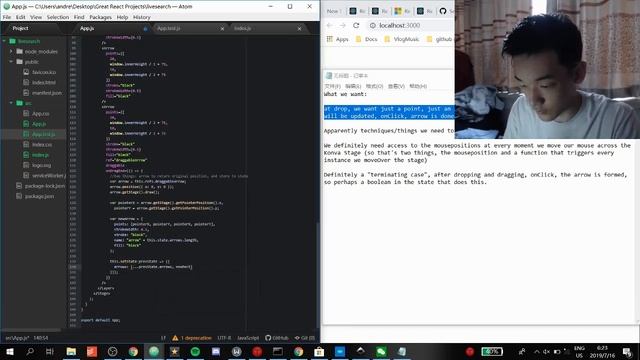640x360 pixels.
Task: Open the Packages menu in Atom
Action: [100, 17]
